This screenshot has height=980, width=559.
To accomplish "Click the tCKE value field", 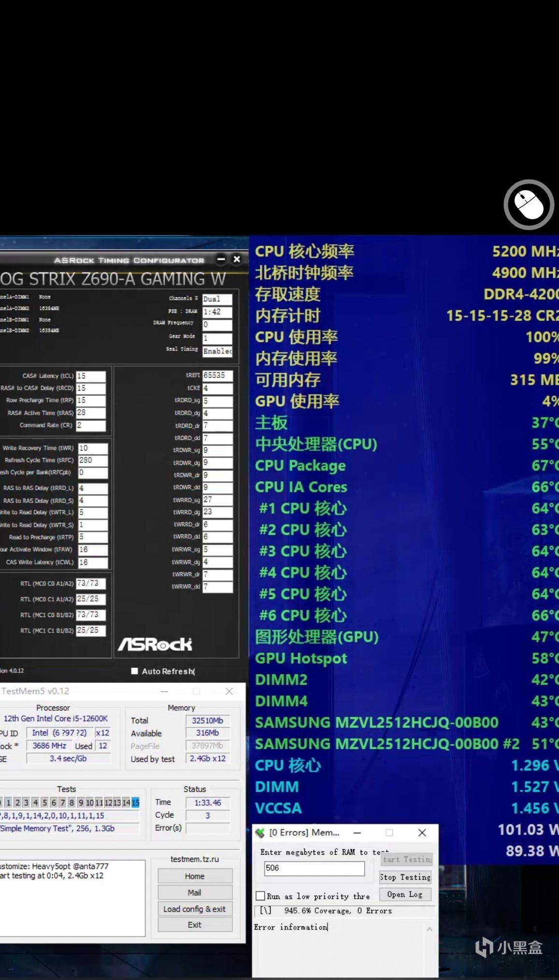I will 217,388.
